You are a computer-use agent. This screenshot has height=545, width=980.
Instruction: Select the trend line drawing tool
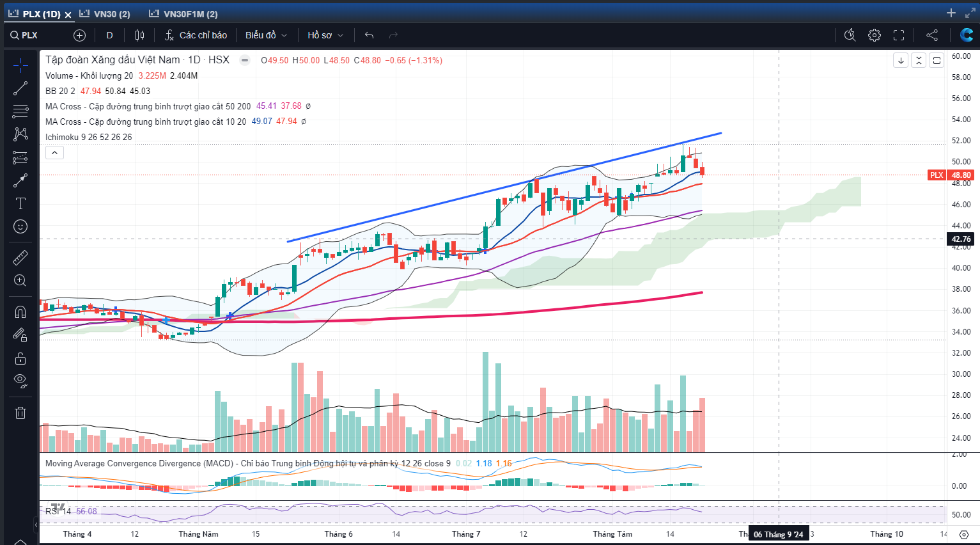[20, 88]
